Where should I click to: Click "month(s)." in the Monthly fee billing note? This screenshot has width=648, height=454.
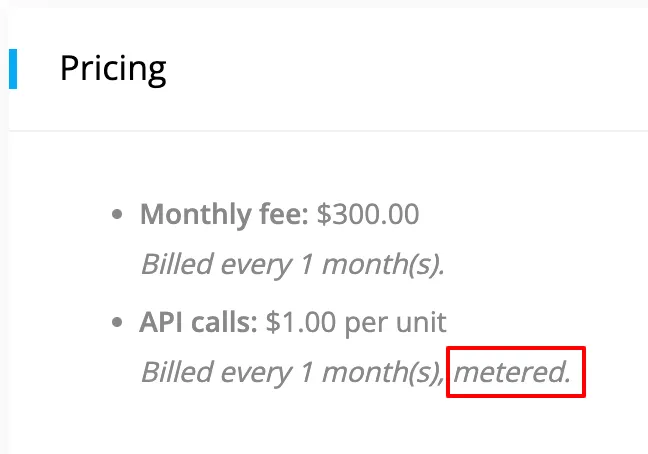click(384, 264)
